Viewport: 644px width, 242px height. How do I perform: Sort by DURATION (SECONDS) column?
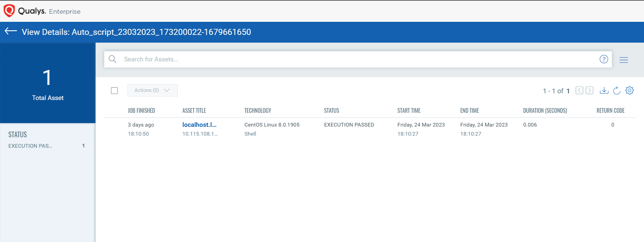click(545, 110)
